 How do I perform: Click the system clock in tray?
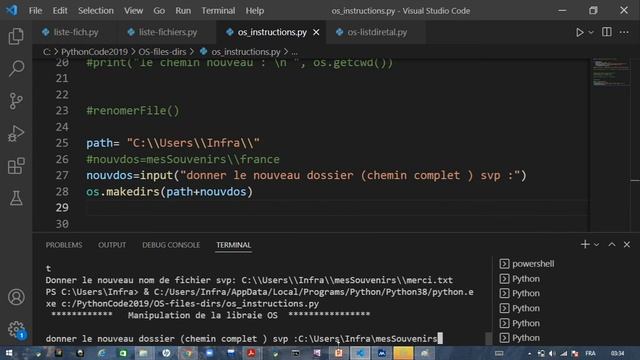(618, 353)
